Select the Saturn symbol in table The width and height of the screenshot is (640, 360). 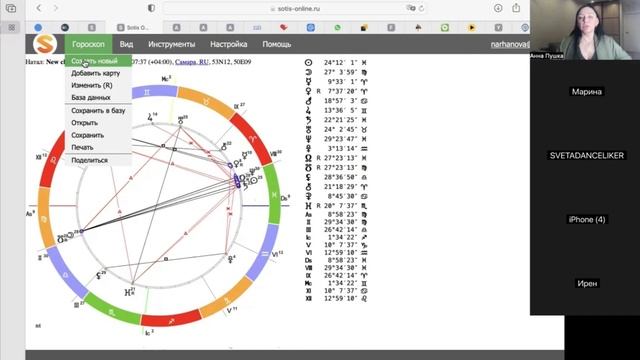tap(309, 120)
